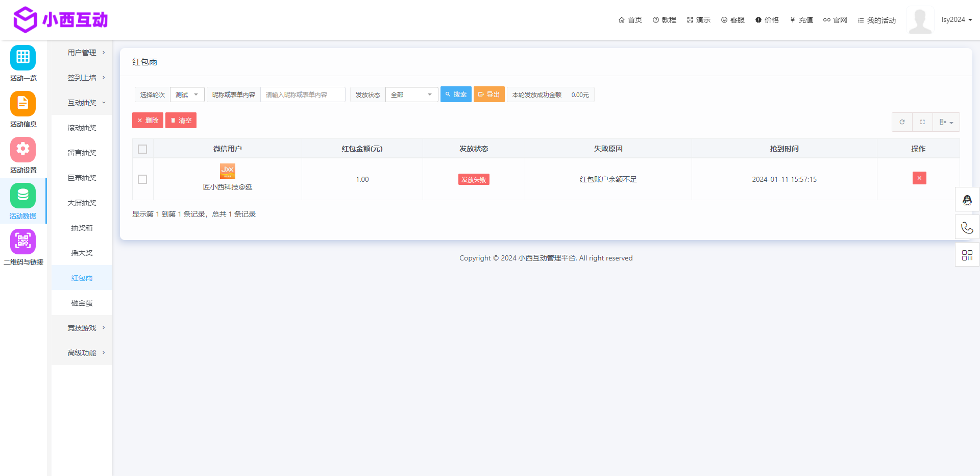The width and height of the screenshot is (980, 476).
Task: Select 砸金蛋 in sidebar
Action: click(x=82, y=303)
